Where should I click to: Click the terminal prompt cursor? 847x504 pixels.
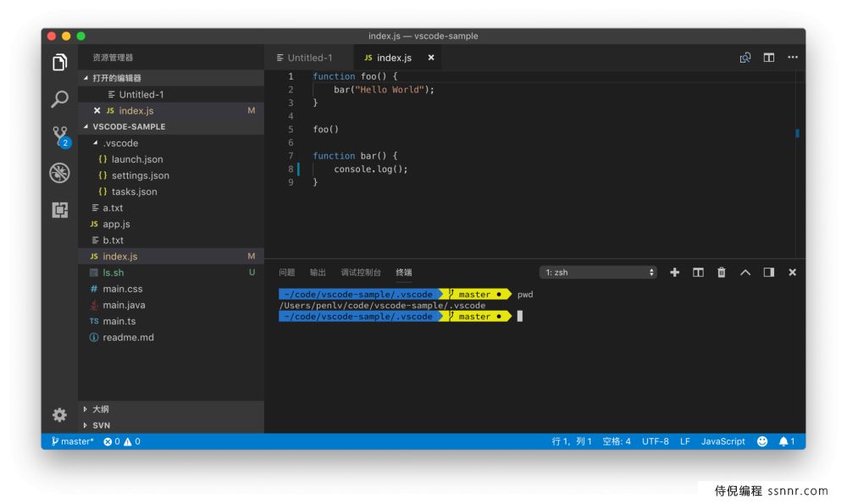(520, 316)
